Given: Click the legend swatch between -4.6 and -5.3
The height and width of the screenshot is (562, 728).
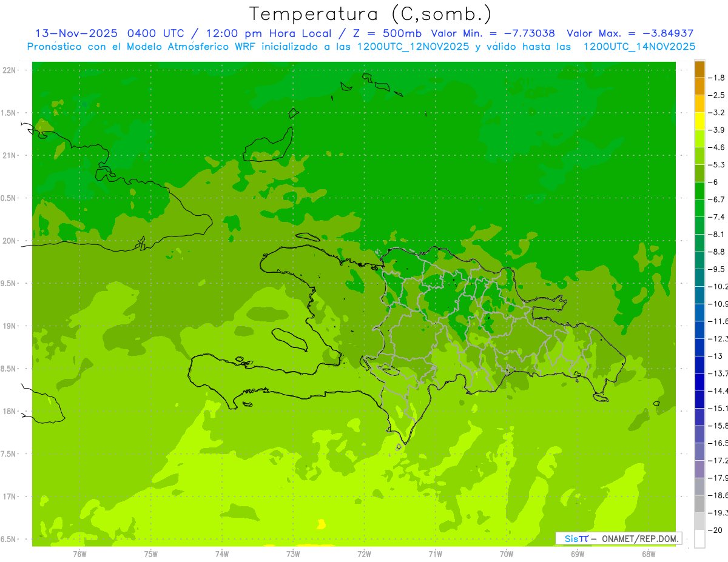Looking at the screenshot, I should (699, 156).
